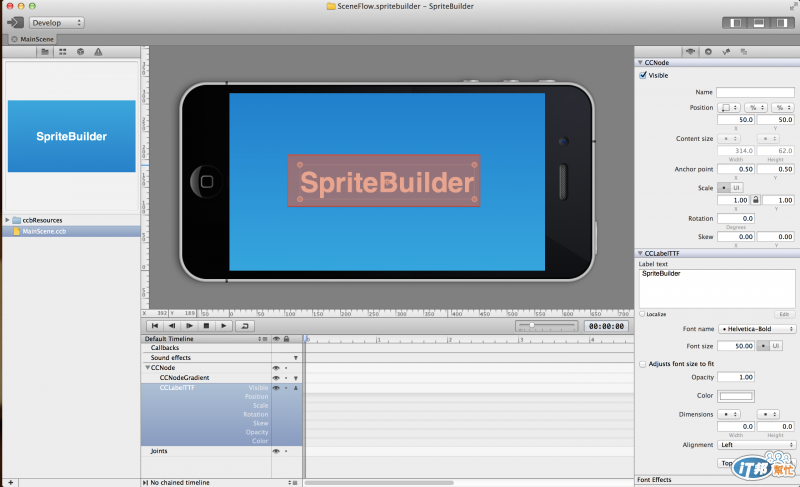Viewport: 800px width, 487px height.
Task: Open item templates inspector tab
Action: pyautogui.click(x=744, y=52)
